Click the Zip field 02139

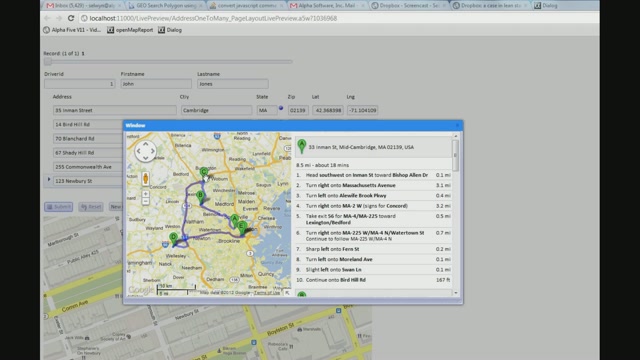click(x=298, y=110)
